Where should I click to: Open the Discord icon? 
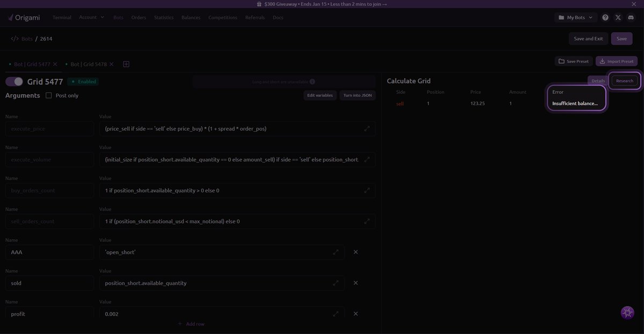click(x=631, y=17)
